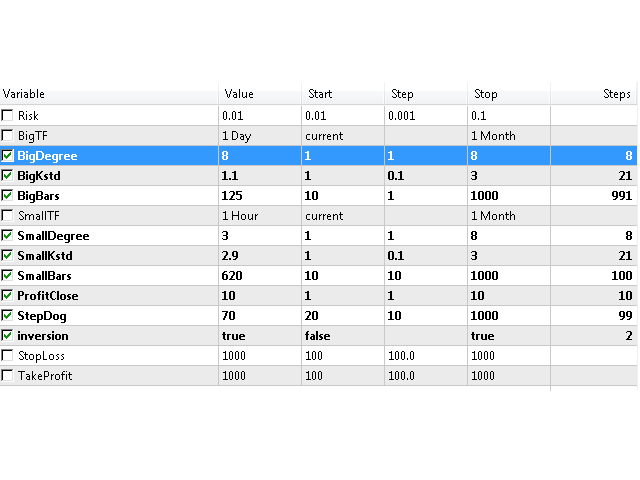Select the ProfitClose row name
The image size is (640, 480).
click(x=47, y=296)
